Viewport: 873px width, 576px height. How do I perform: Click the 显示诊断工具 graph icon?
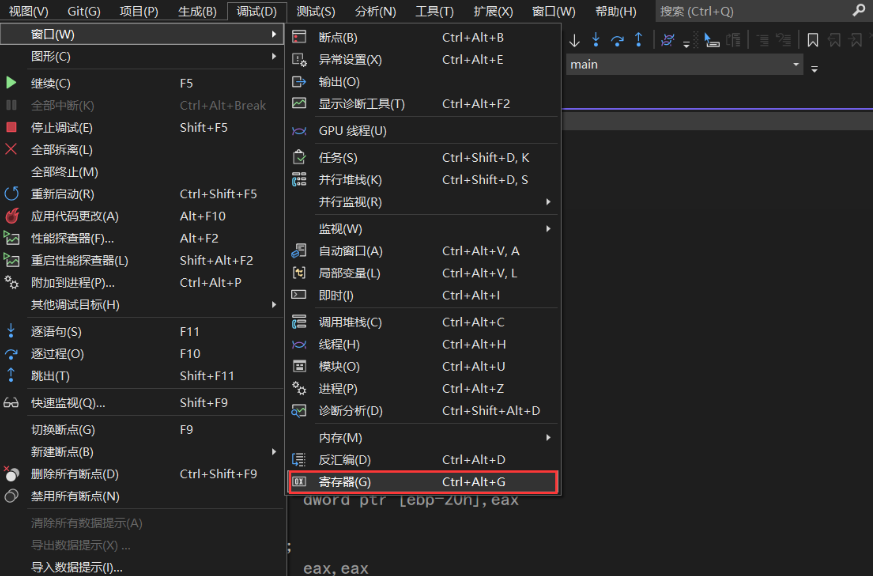tap(299, 104)
